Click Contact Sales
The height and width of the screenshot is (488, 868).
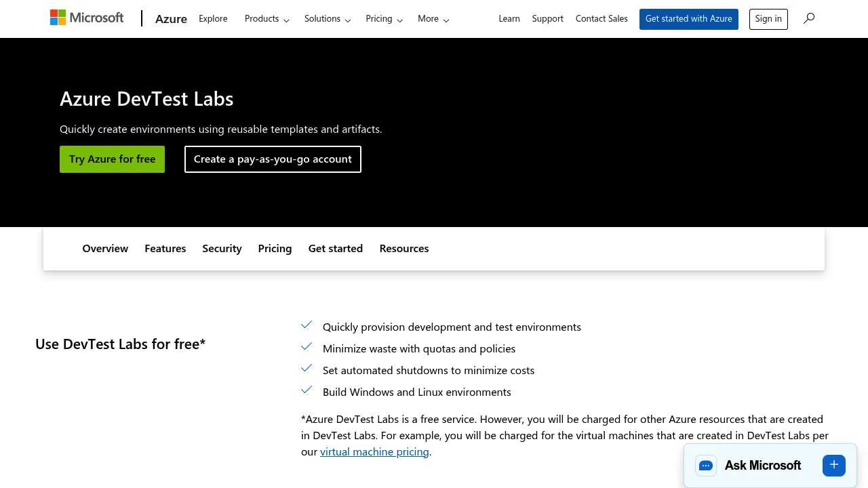(601, 19)
